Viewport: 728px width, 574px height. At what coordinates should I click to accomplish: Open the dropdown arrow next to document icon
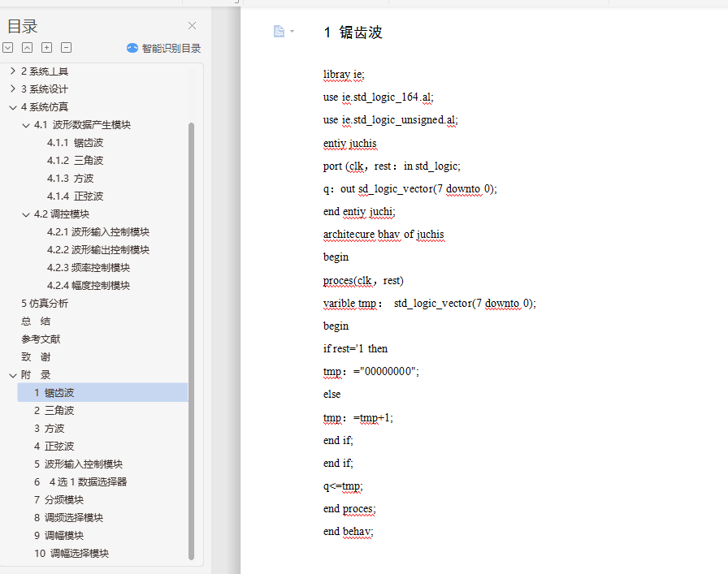[292, 32]
